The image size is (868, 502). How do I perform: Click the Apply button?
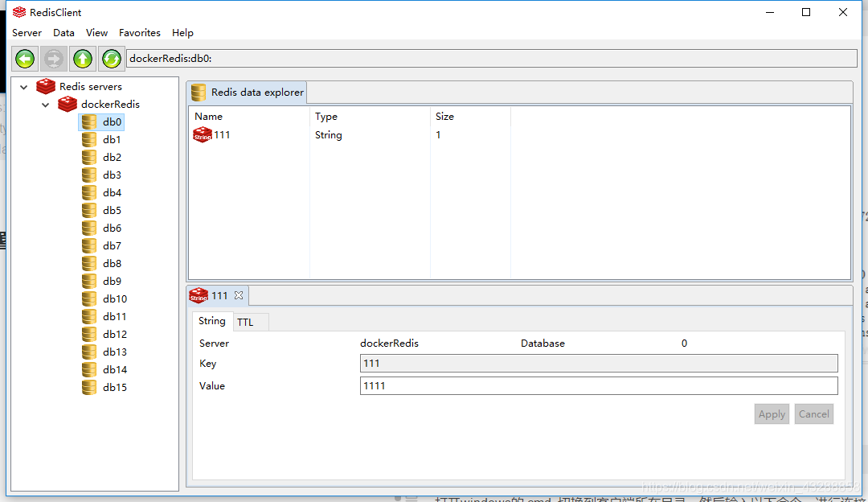772,414
